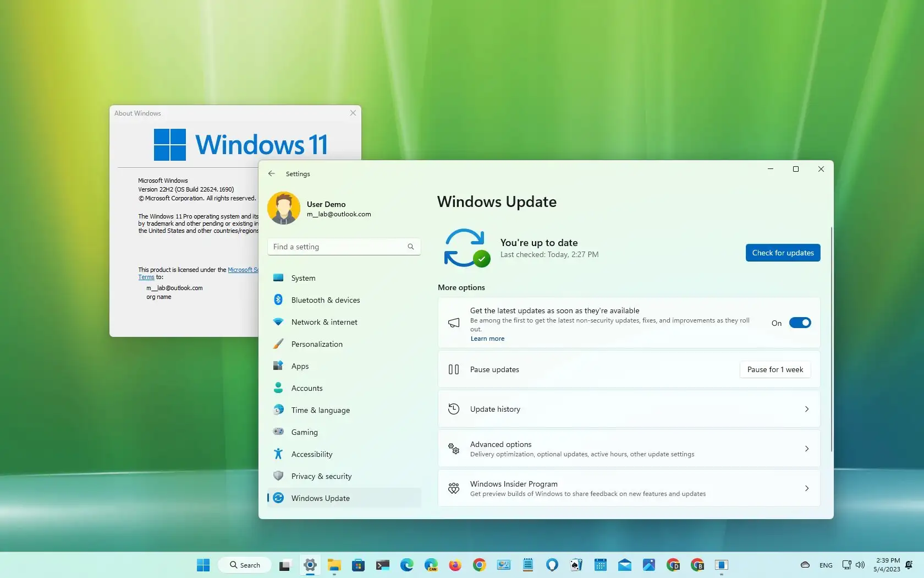Viewport: 924px width, 578px height.
Task: Open File Explorer from the taskbar
Action: pos(334,565)
